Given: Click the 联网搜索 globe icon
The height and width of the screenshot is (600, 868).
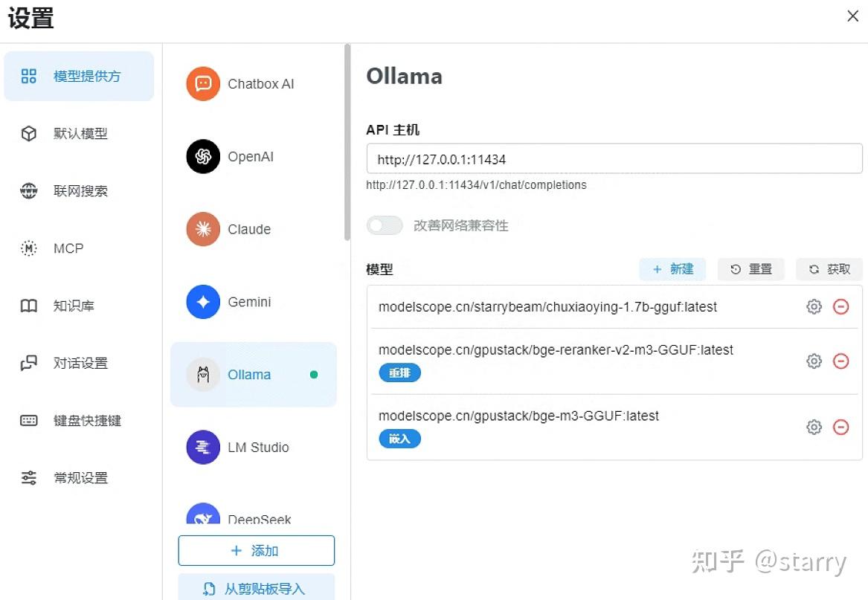Looking at the screenshot, I should [x=28, y=191].
